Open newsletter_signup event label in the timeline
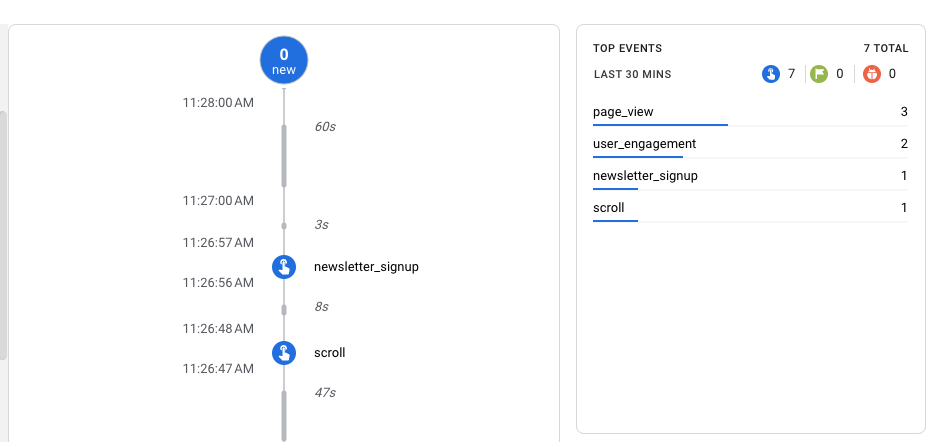 (366, 267)
